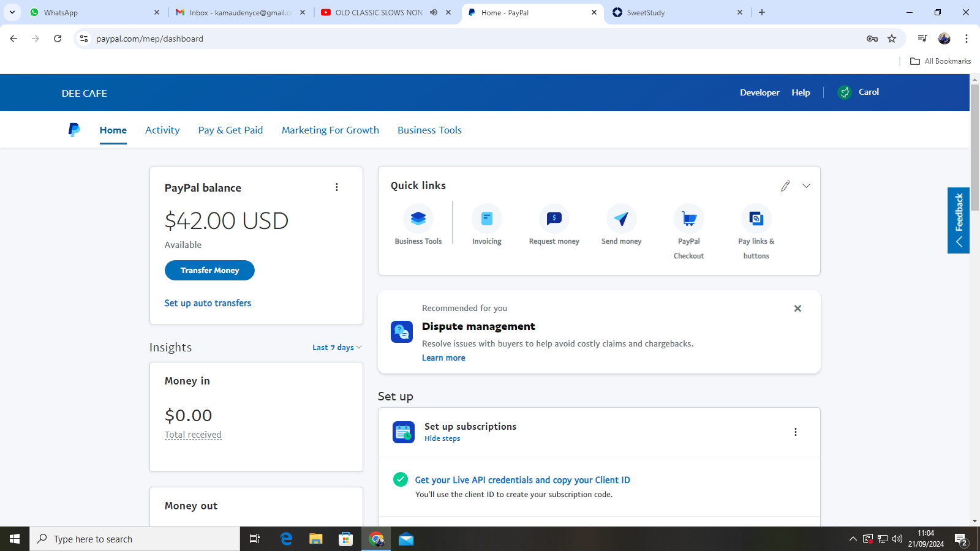
Task: Open the saved passwords key icon
Action: click(x=872, y=39)
